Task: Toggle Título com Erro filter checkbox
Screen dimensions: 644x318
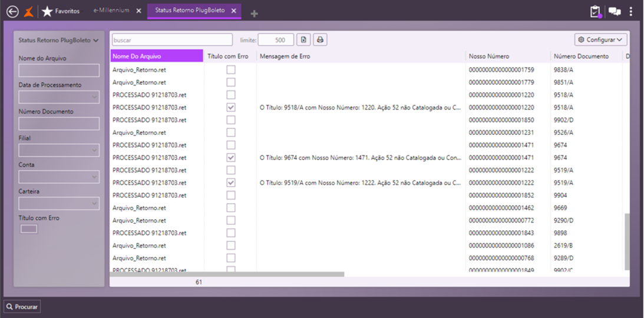Action: (29, 229)
